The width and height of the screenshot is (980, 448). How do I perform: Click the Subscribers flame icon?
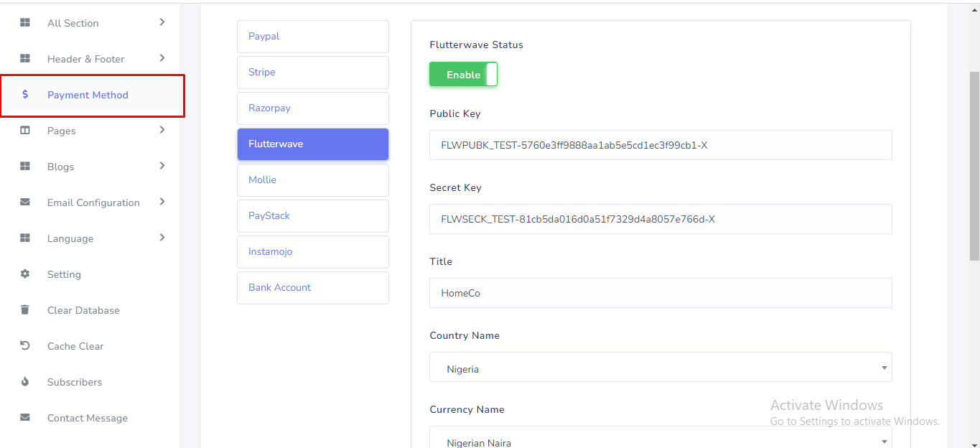pos(25,382)
